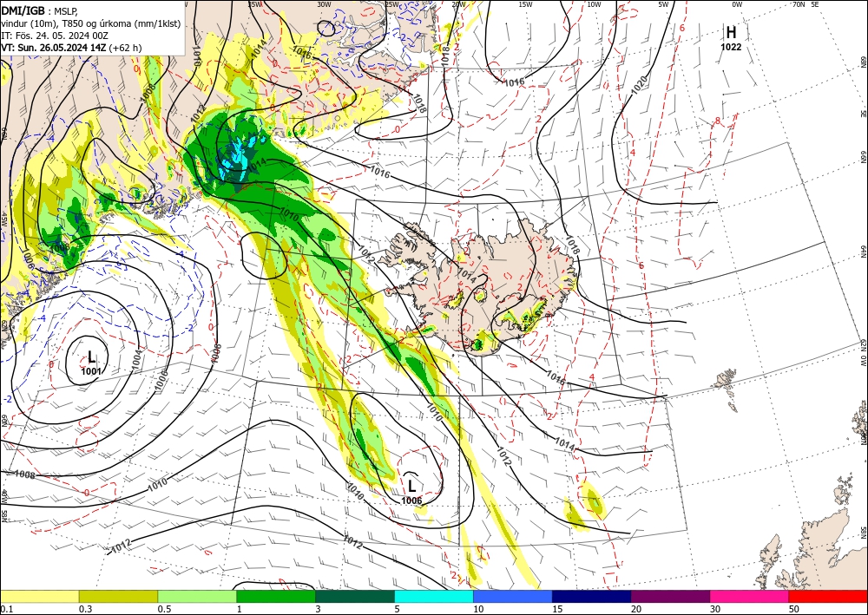Click the 1004 isobar label
This screenshot has width=868, height=615.
pos(137,359)
